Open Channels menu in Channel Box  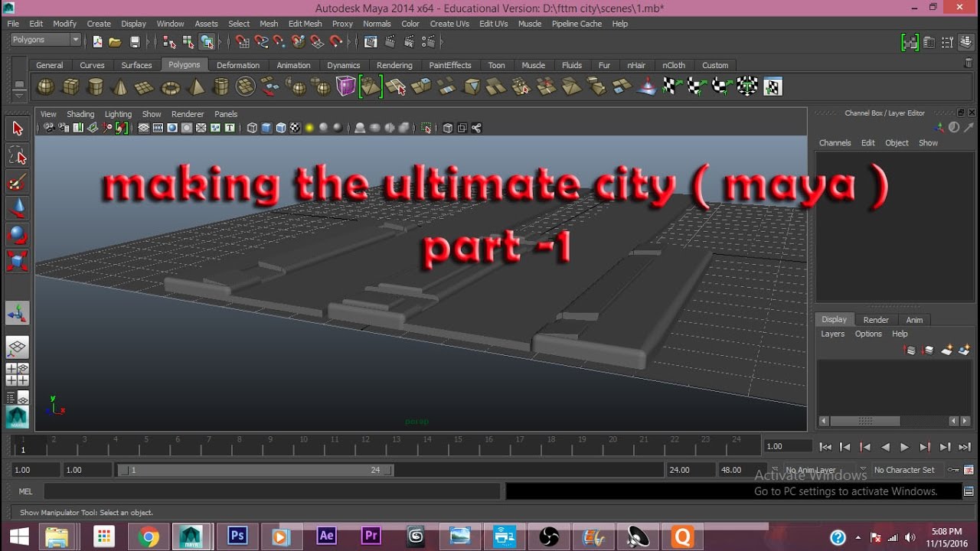(x=835, y=143)
